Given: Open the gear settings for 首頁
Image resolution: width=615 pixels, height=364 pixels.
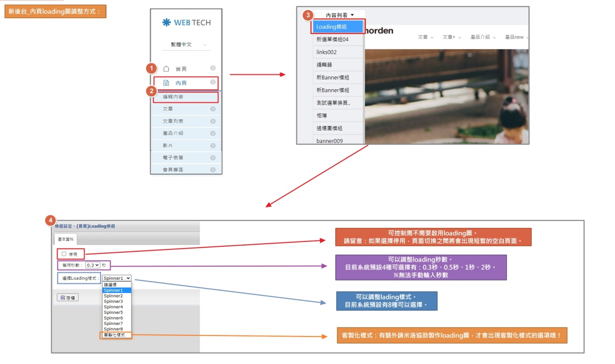Looking at the screenshot, I should click(213, 68).
